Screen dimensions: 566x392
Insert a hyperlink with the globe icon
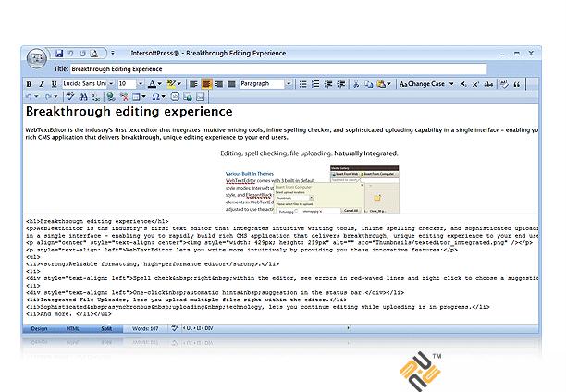tap(111, 97)
